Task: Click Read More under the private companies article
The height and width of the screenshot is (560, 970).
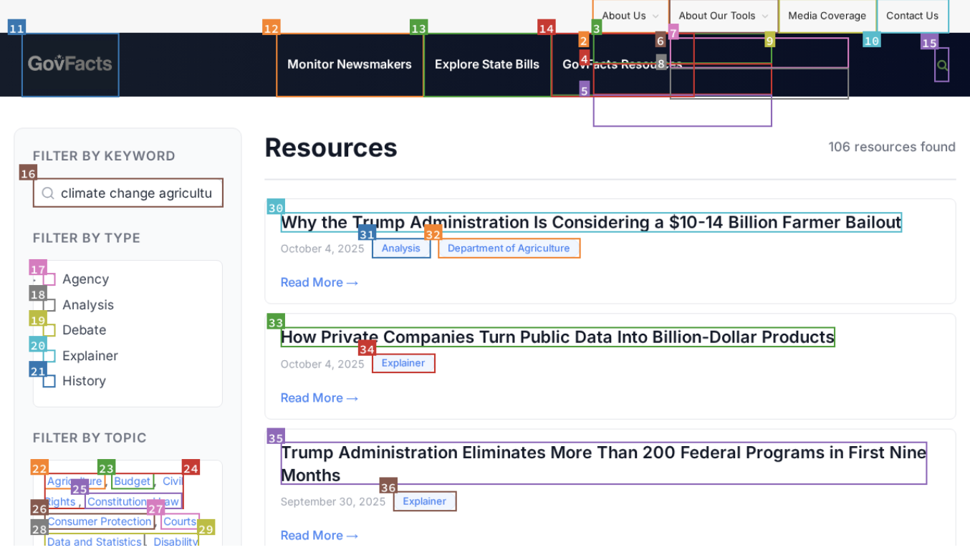Action: [x=319, y=397]
